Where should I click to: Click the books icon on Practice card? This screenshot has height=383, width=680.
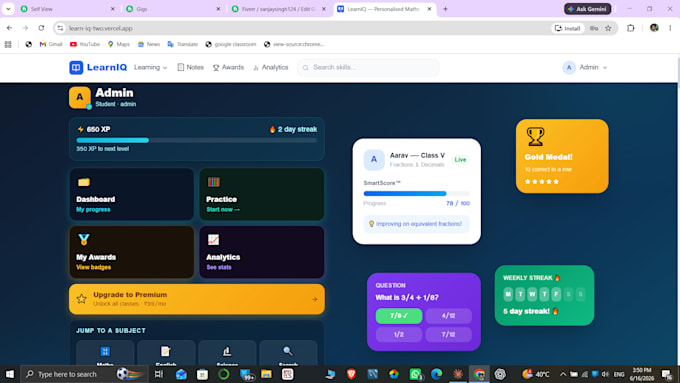click(x=213, y=182)
